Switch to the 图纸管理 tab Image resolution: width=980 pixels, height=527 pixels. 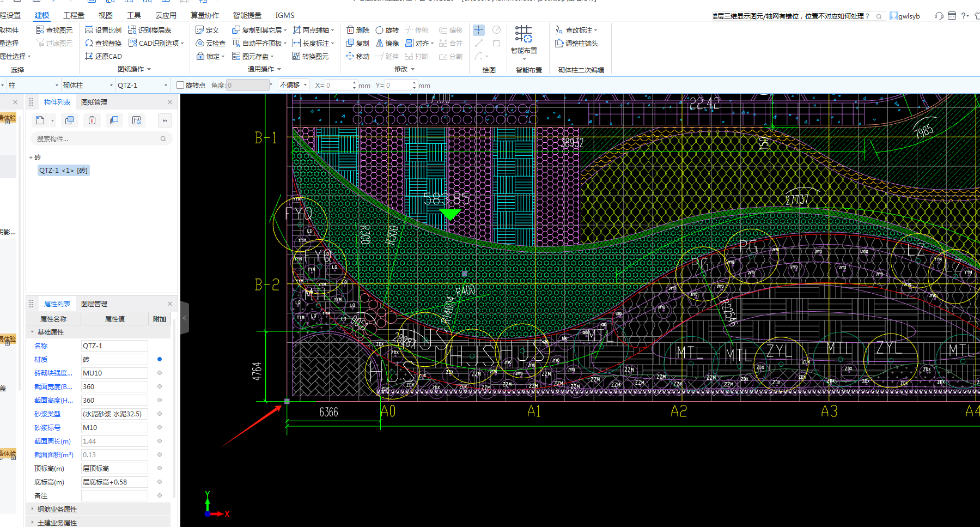[94, 102]
